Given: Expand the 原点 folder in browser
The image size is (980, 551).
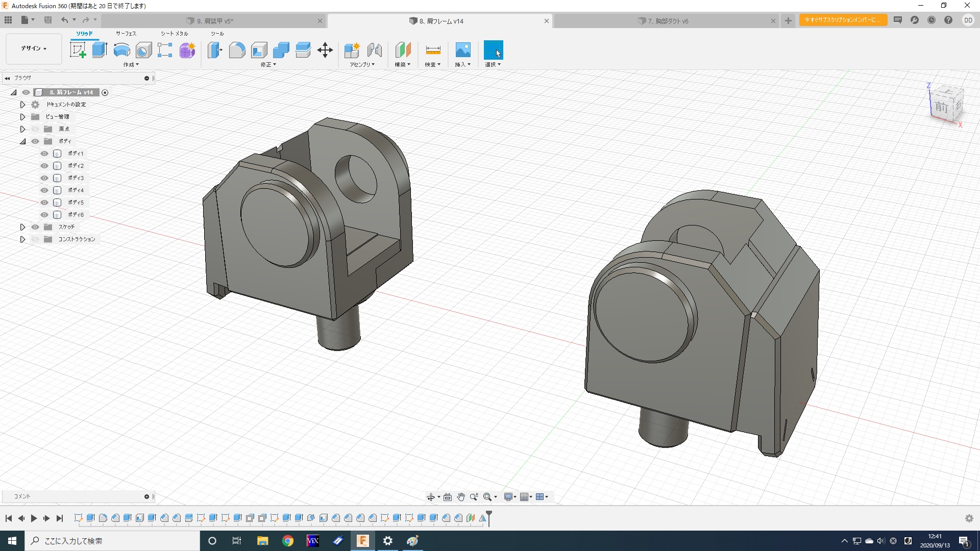Looking at the screenshot, I should (x=22, y=129).
